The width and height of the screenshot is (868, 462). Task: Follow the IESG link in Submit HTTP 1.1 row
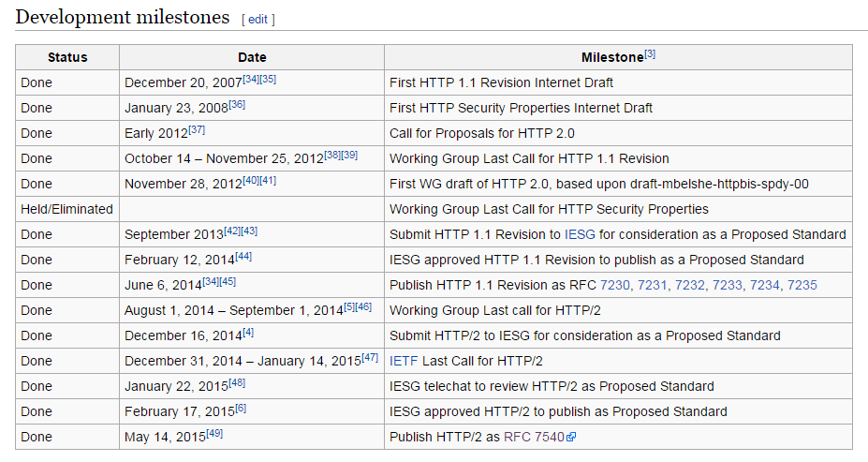tap(580, 235)
